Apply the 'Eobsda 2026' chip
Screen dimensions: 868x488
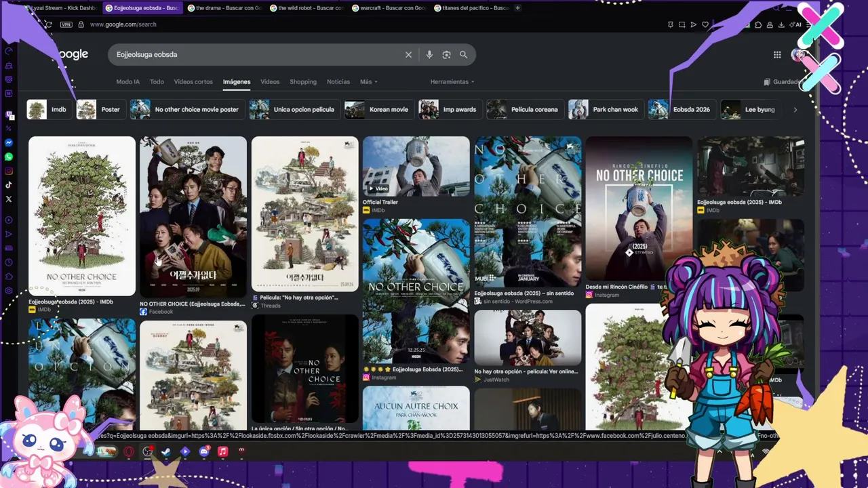pos(682,110)
